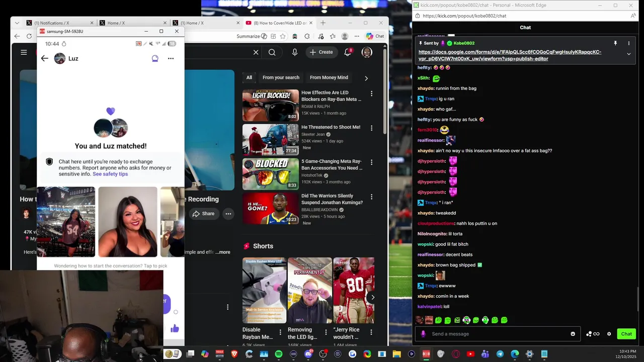Open three-dot options in Luz chat header

pos(171,58)
